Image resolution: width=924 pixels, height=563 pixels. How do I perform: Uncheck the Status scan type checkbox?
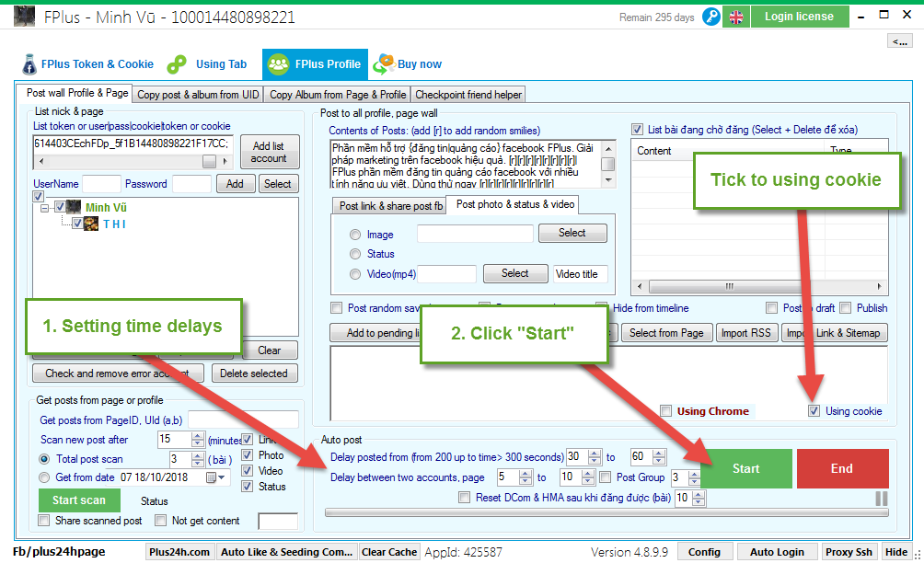click(248, 487)
